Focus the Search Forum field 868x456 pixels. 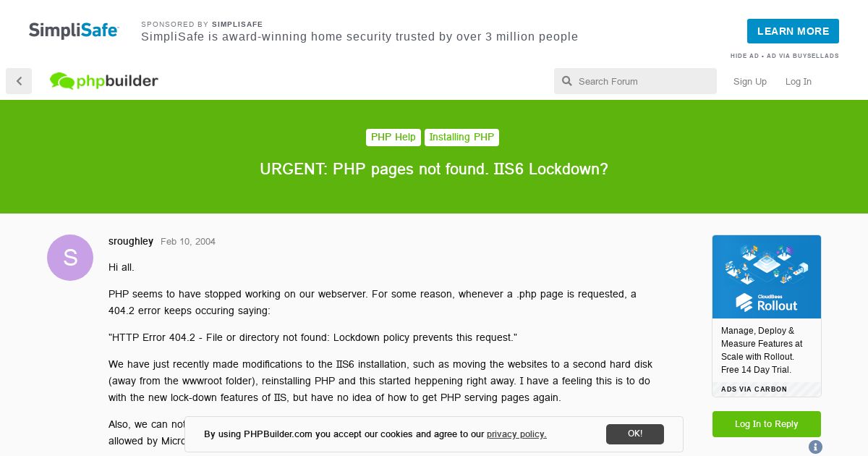coord(635,81)
